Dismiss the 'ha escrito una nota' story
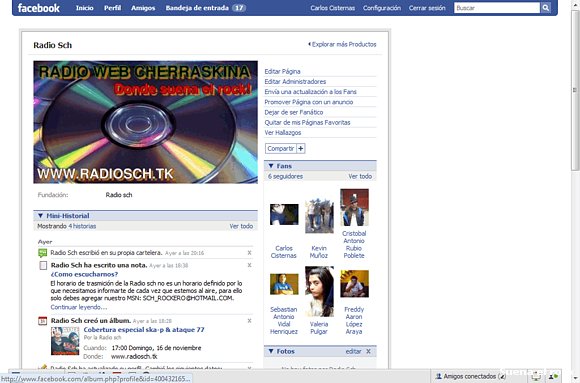Viewport: 580px width, 383px height. pyautogui.click(x=249, y=265)
